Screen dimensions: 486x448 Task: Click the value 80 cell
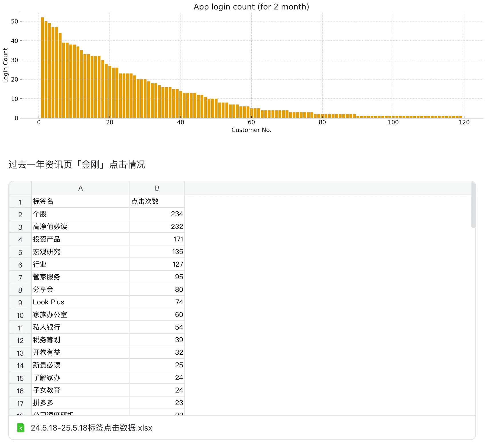pyautogui.click(x=157, y=290)
